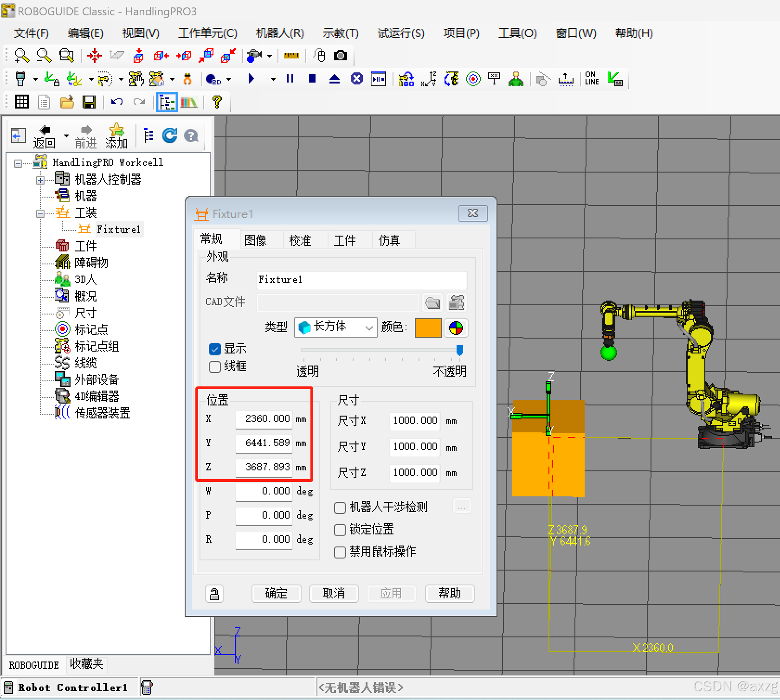Viewport: 780px width, 700px height.
Task: Open the teach pendant icon
Action: 20,79
